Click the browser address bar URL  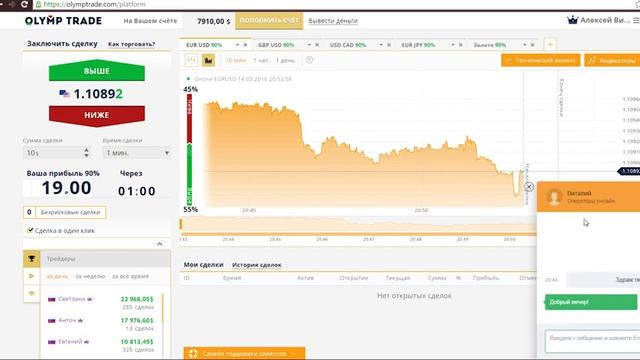point(94,4)
